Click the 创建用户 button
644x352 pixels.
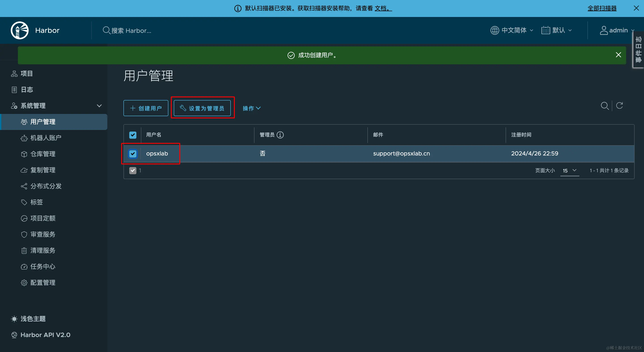pos(146,108)
